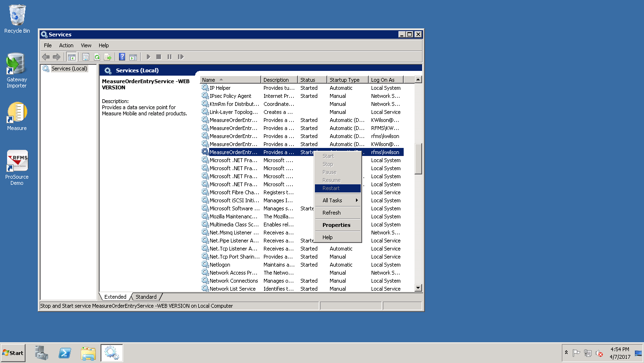Viewport: 644px width, 363px height.
Task: Click the Stop Service square icon in toolbar
Action: coord(159,57)
